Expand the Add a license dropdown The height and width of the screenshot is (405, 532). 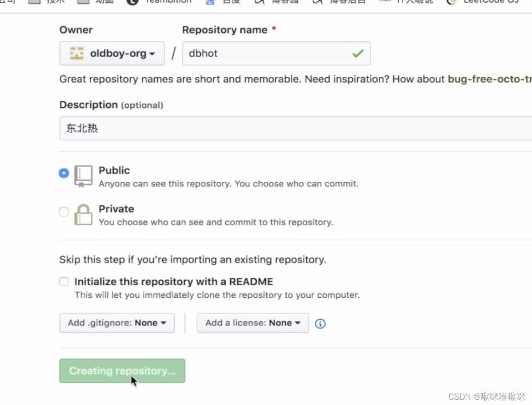(253, 323)
